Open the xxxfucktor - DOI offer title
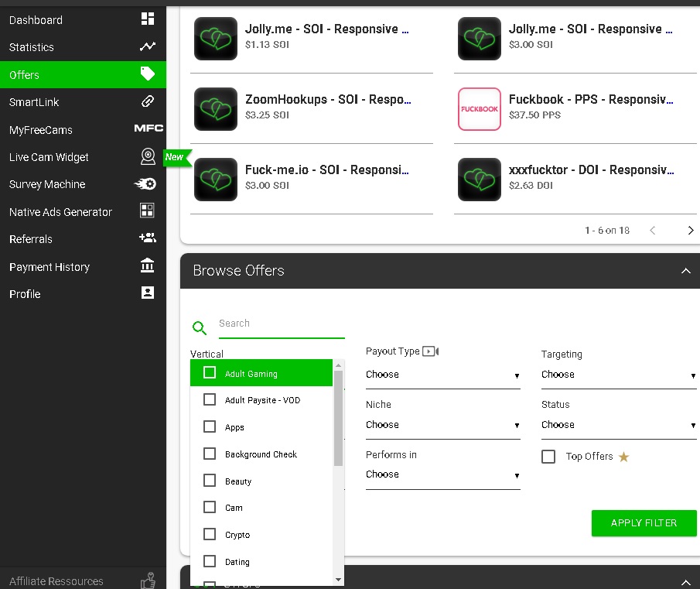This screenshot has width=700, height=589. pyautogui.click(x=591, y=170)
